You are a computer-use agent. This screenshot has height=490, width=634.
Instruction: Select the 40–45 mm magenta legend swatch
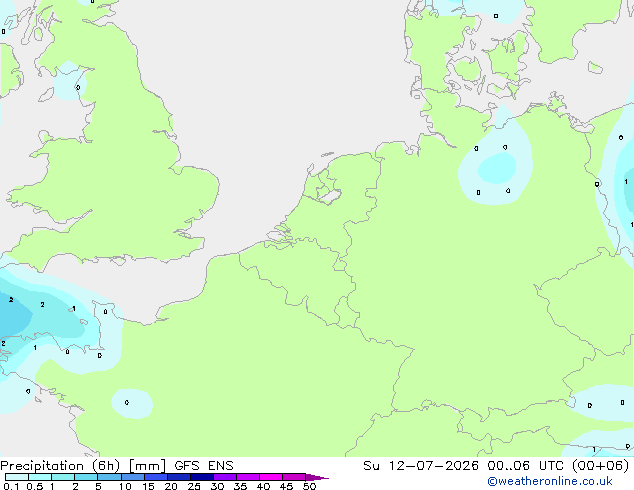point(271,477)
